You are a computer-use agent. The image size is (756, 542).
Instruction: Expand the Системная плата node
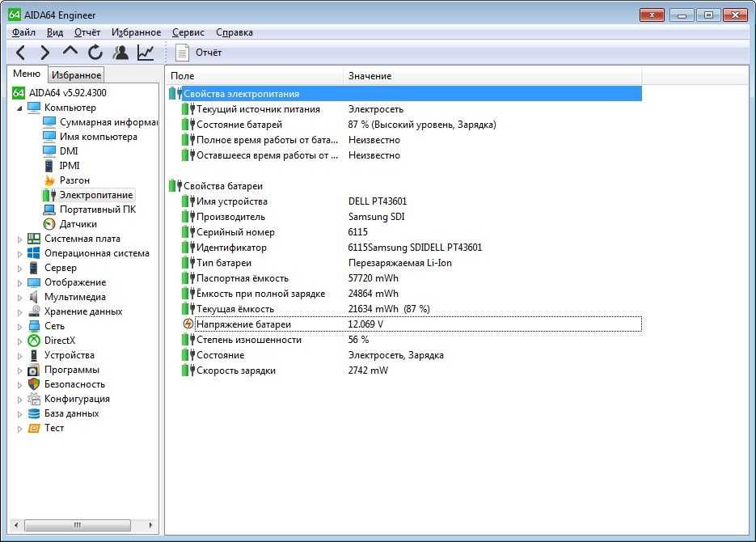coord(19,239)
